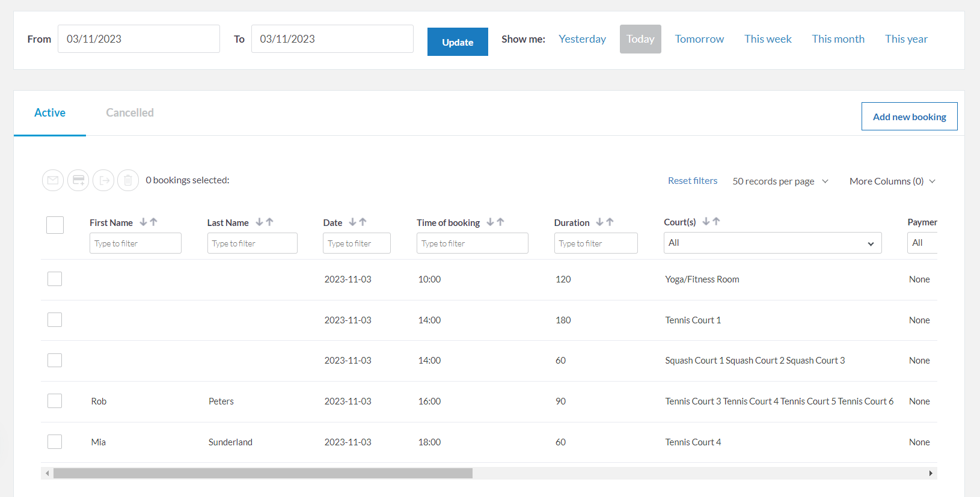Sort Duration column ascending
The height and width of the screenshot is (497, 980).
(610, 222)
